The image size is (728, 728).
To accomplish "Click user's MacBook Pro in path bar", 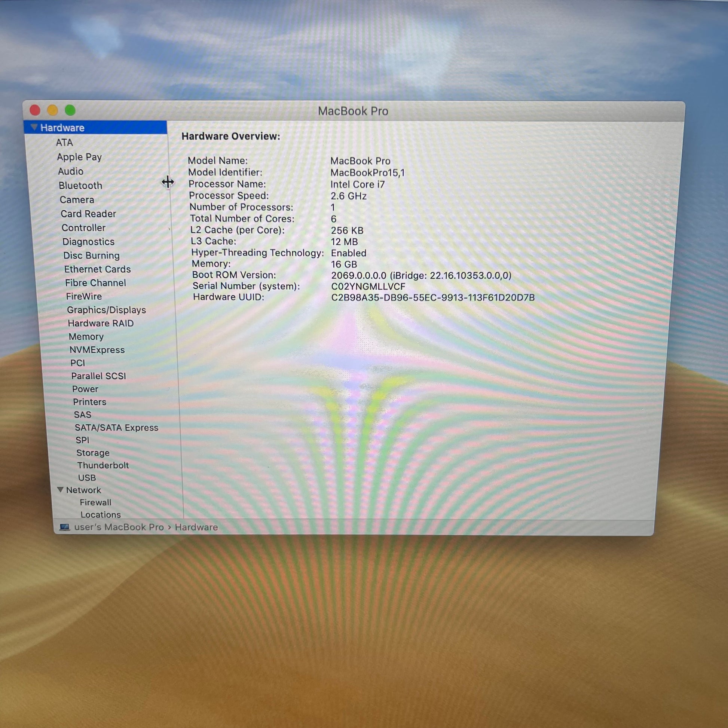I will point(119,527).
